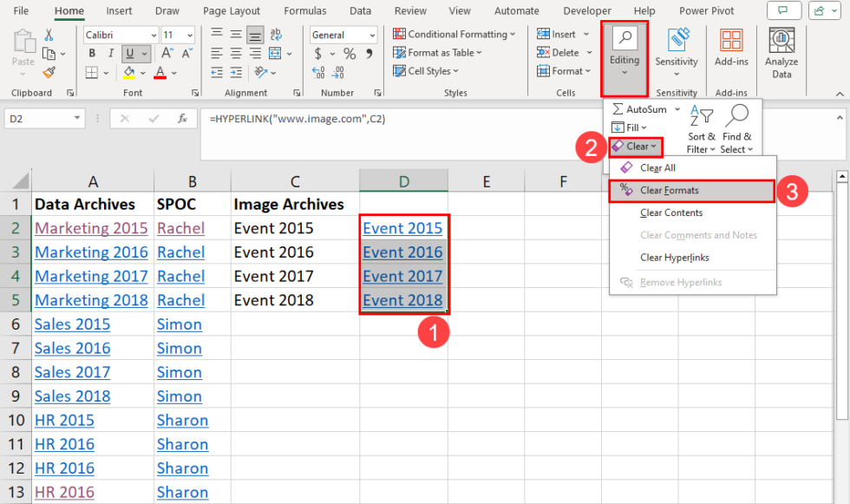This screenshot has width=850, height=504.
Task: Click the Marketing 2016 hyperlink
Action: tap(91, 252)
